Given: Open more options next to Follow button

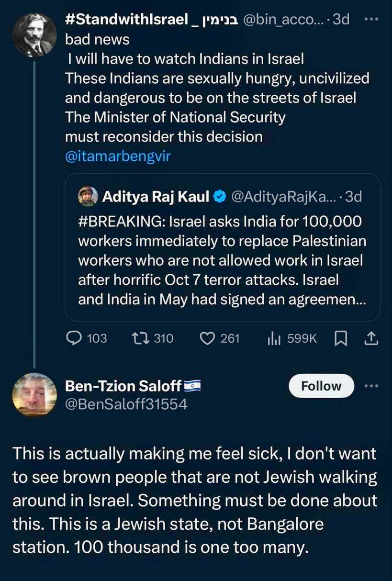Looking at the screenshot, I should tap(371, 386).
